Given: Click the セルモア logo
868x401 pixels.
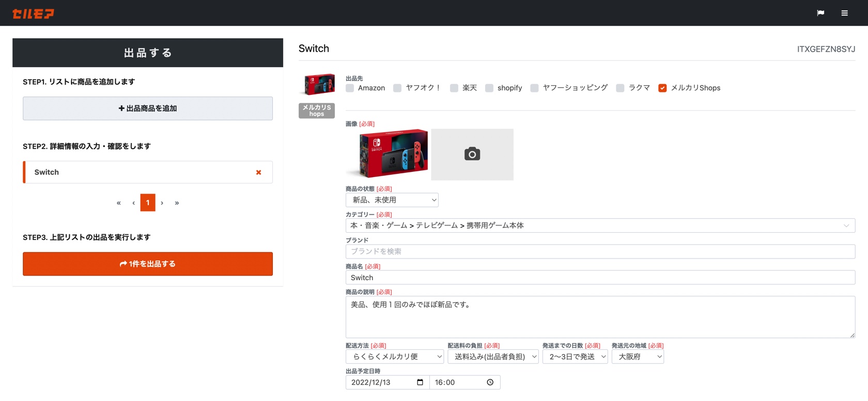Looking at the screenshot, I should point(33,13).
